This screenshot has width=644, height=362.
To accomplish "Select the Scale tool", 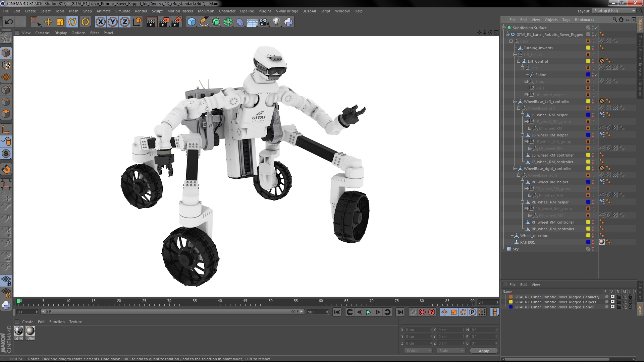I will click(x=60, y=22).
